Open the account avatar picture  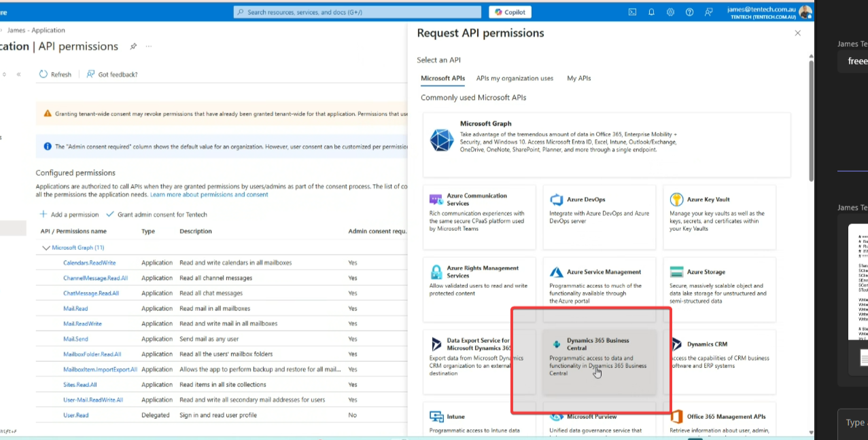click(805, 12)
